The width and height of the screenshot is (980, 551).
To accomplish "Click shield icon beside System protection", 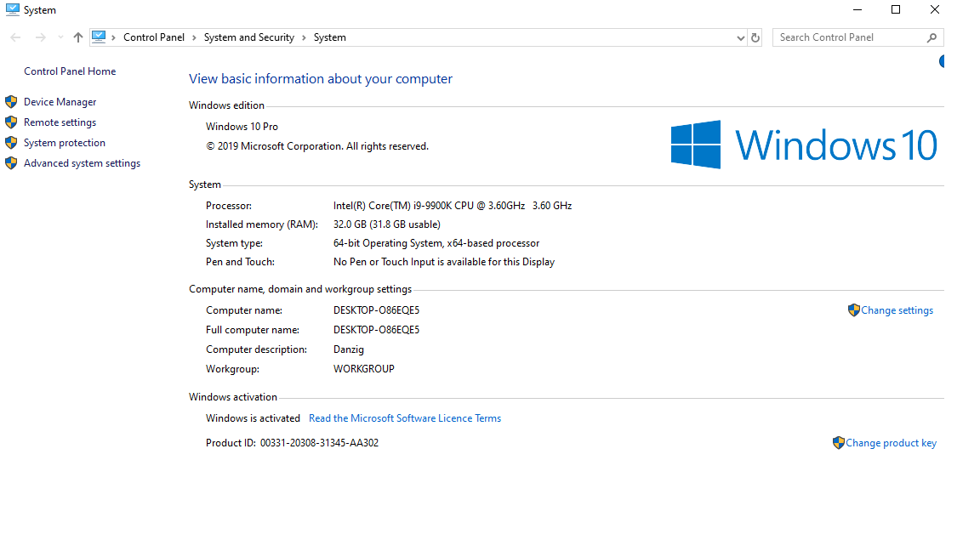I will (11, 143).
